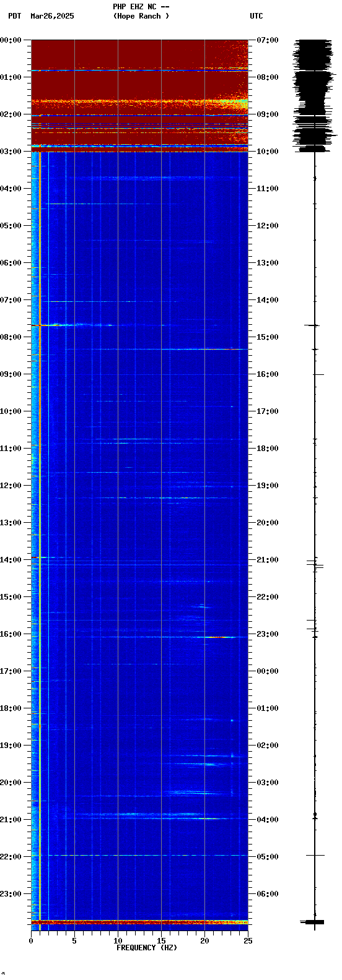
Task: Click the UTC time label 00:00
Action: coord(267,671)
